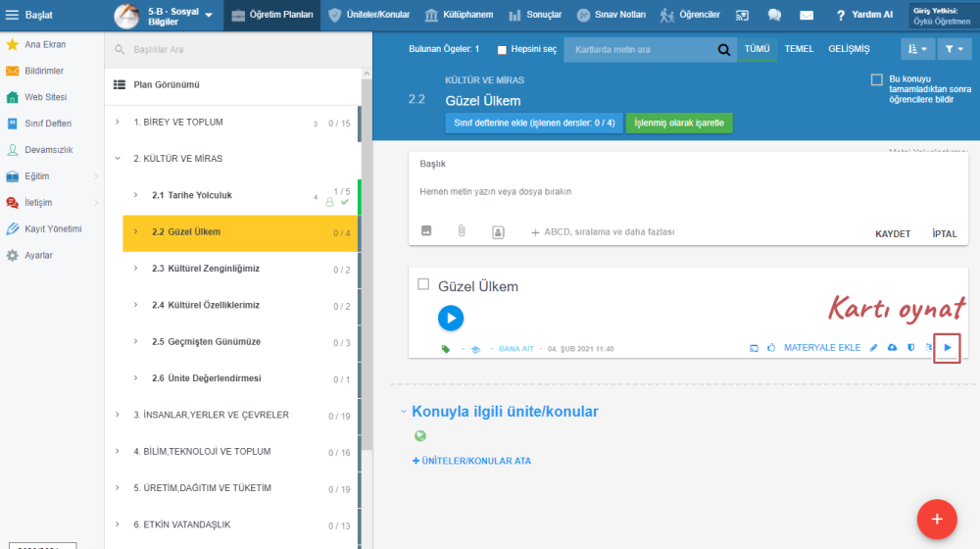Open the filter funnel dropdown
This screenshot has width=980, height=549.
pyautogui.click(x=955, y=49)
